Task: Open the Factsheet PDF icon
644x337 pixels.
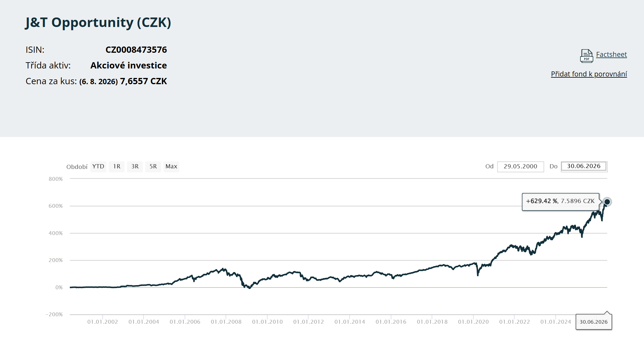Action: click(x=586, y=56)
